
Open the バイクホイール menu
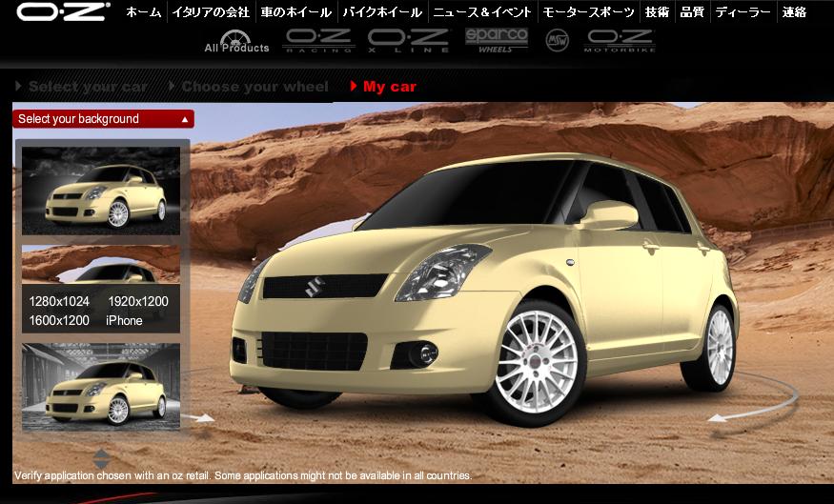pos(382,11)
